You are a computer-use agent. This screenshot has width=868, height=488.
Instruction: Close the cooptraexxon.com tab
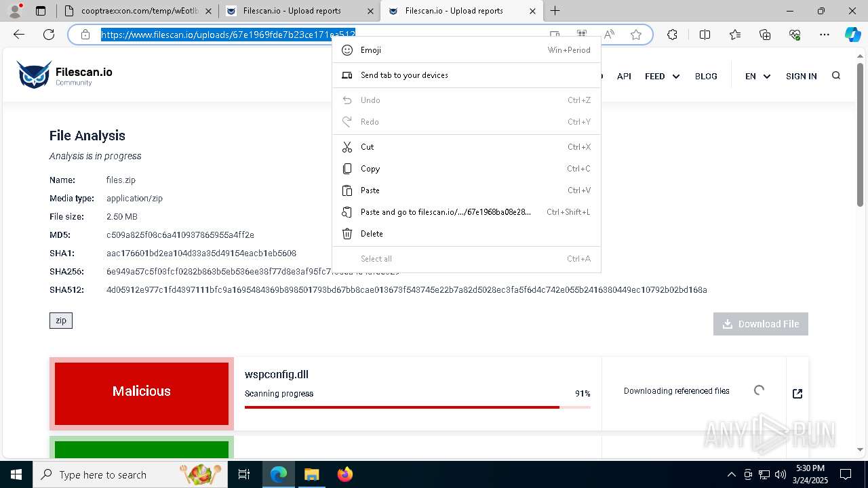208,11
